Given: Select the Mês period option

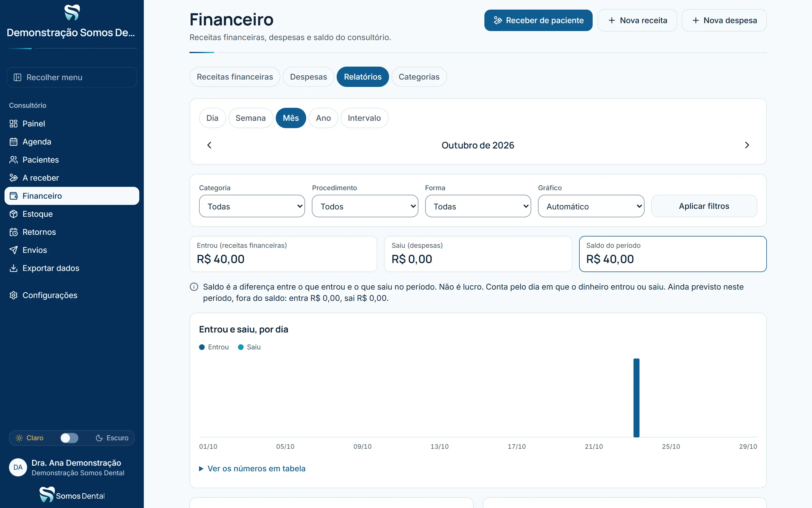Looking at the screenshot, I should [291, 118].
